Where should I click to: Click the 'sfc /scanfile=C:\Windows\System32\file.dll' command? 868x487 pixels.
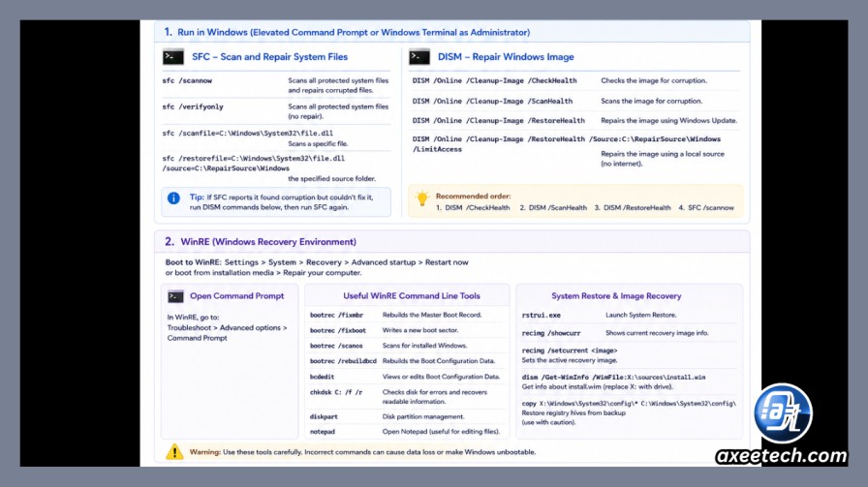click(247, 134)
